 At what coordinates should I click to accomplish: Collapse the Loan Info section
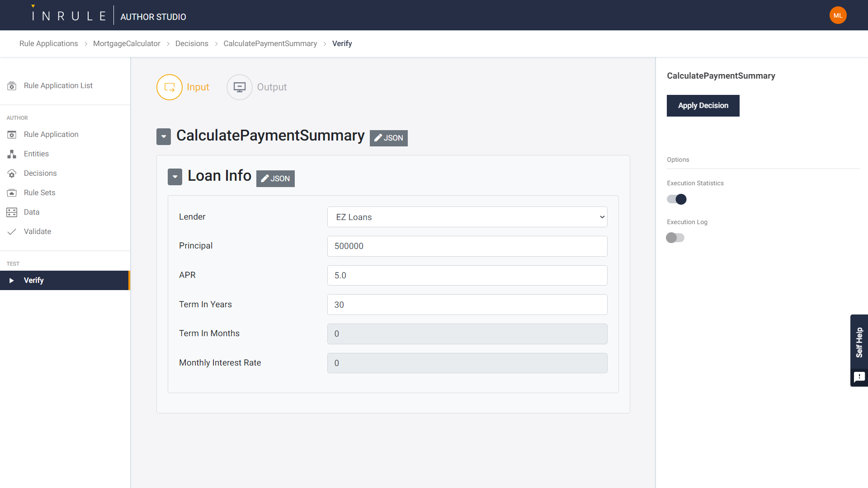pos(175,177)
